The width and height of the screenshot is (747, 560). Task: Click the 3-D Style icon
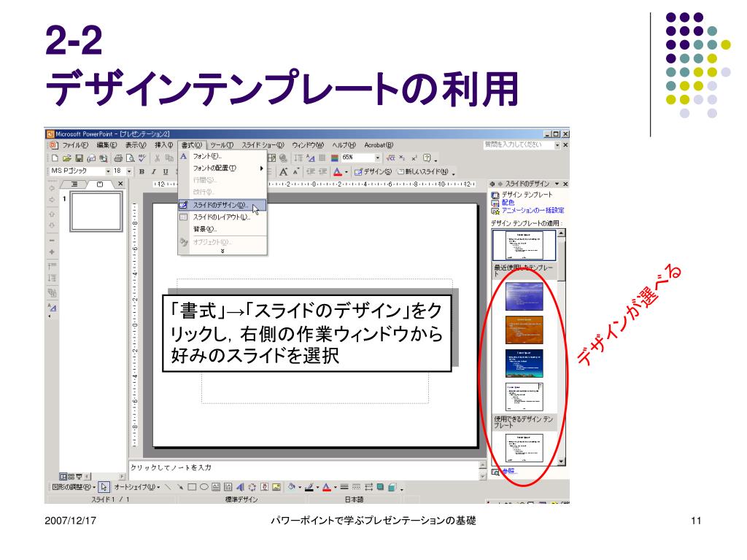392,487
